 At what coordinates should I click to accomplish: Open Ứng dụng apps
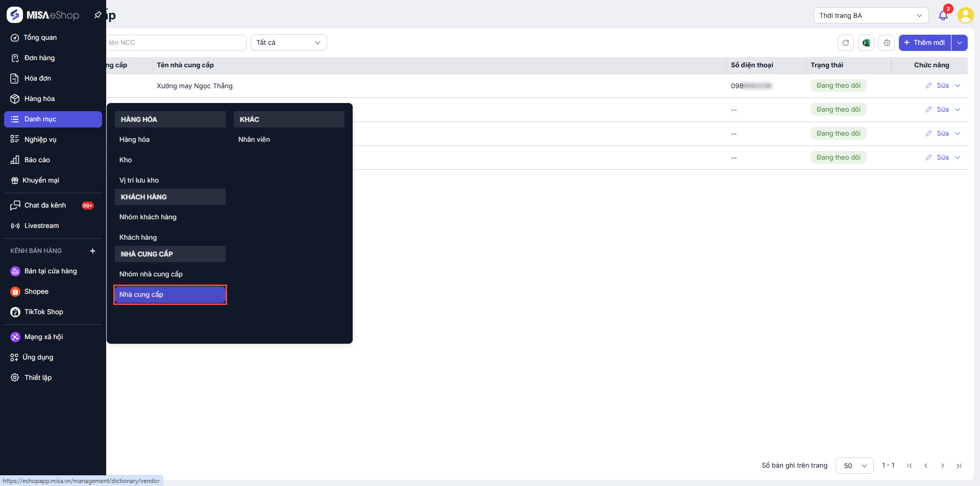point(53,357)
